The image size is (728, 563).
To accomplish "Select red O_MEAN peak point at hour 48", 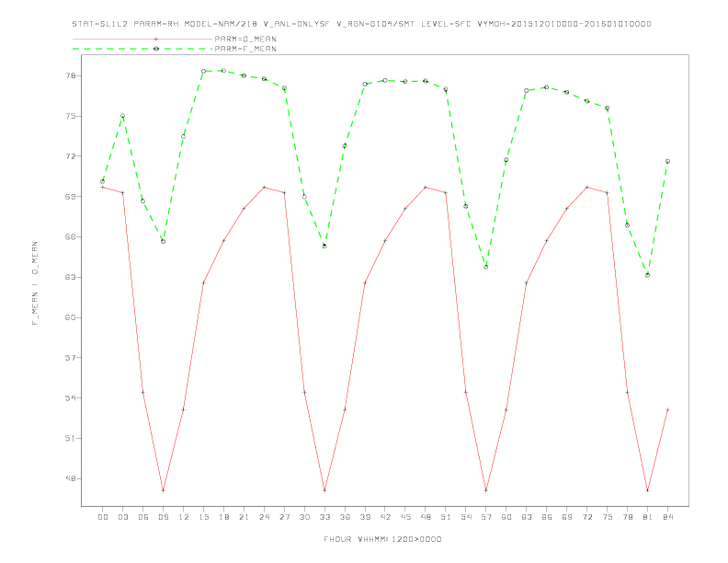I will 426,187.
